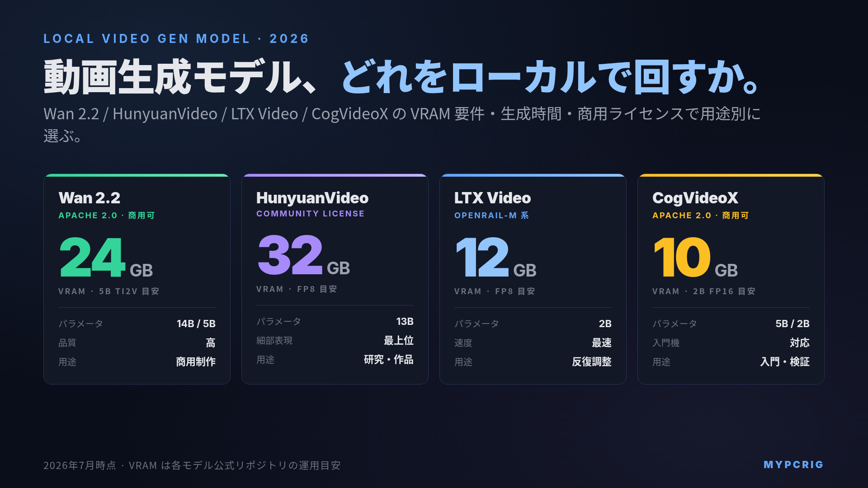868x488 pixels.
Task: Click the yellow '10' VRAM number
Action: [x=682, y=257]
